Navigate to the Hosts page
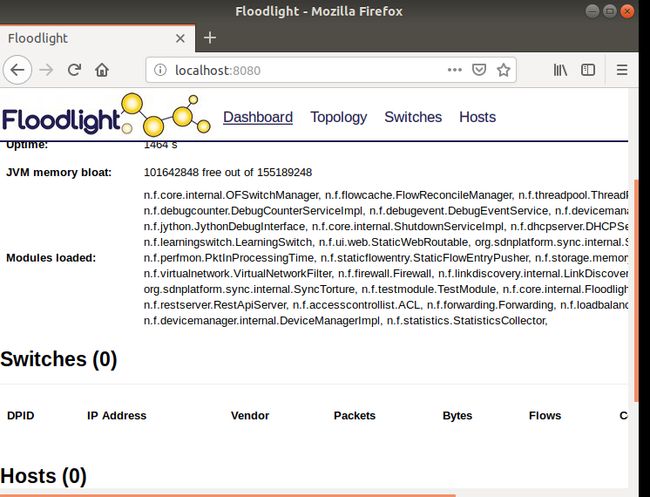Image resolution: width=650 pixels, height=497 pixels. (478, 117)
